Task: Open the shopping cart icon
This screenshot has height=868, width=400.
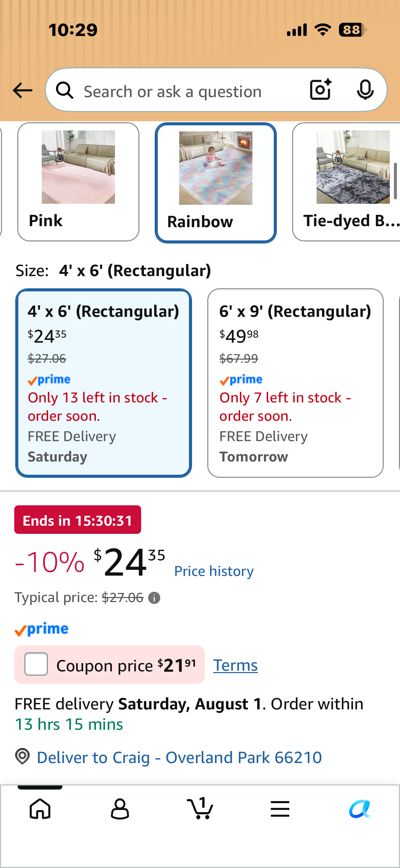Action: 200,808
